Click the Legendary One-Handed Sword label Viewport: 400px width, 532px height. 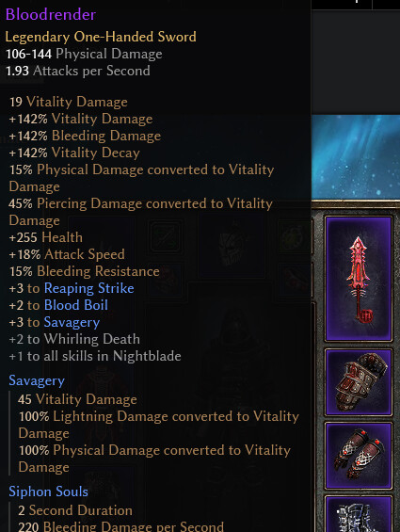tap(101, 37)
